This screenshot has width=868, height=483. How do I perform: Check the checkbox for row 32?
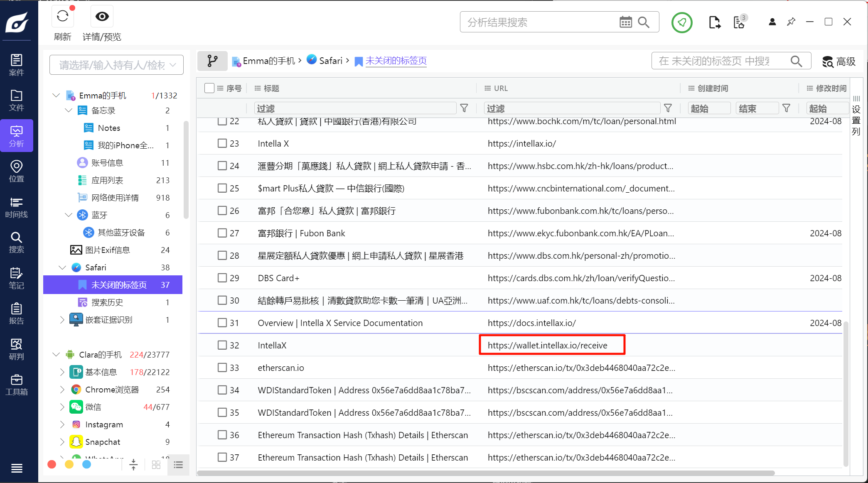pos(222,345)
